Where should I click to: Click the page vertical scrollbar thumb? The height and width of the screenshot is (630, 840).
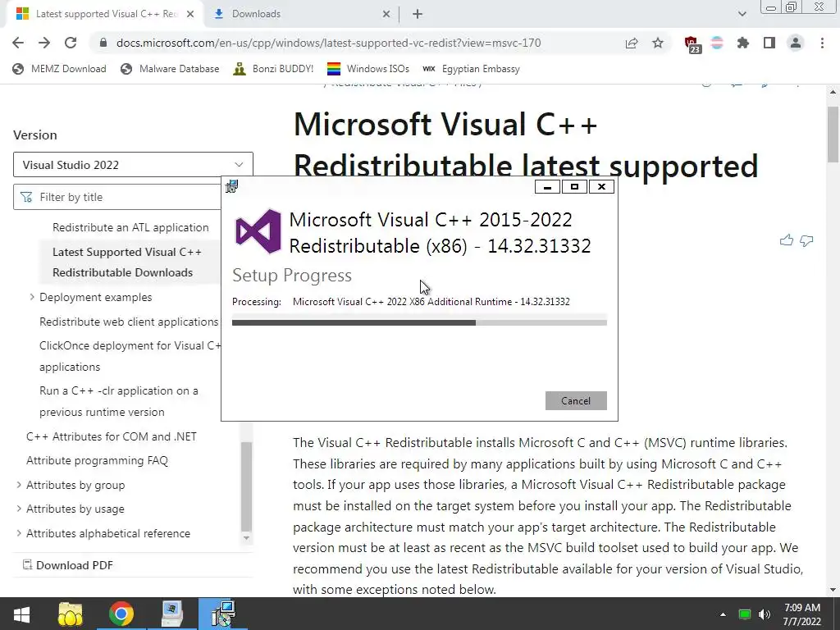point(833,134)
